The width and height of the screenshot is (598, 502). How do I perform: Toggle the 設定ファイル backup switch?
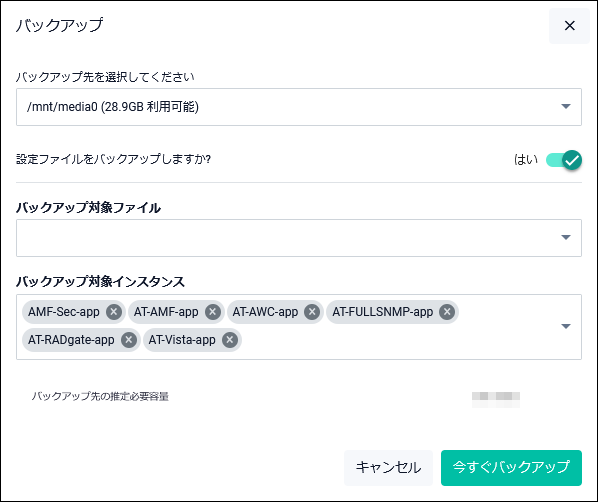coord(564,160)
